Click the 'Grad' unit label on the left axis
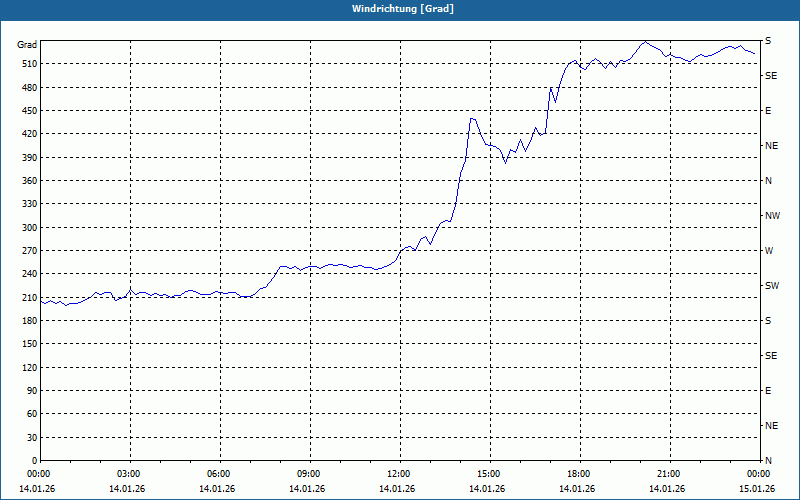 point(27,45)
